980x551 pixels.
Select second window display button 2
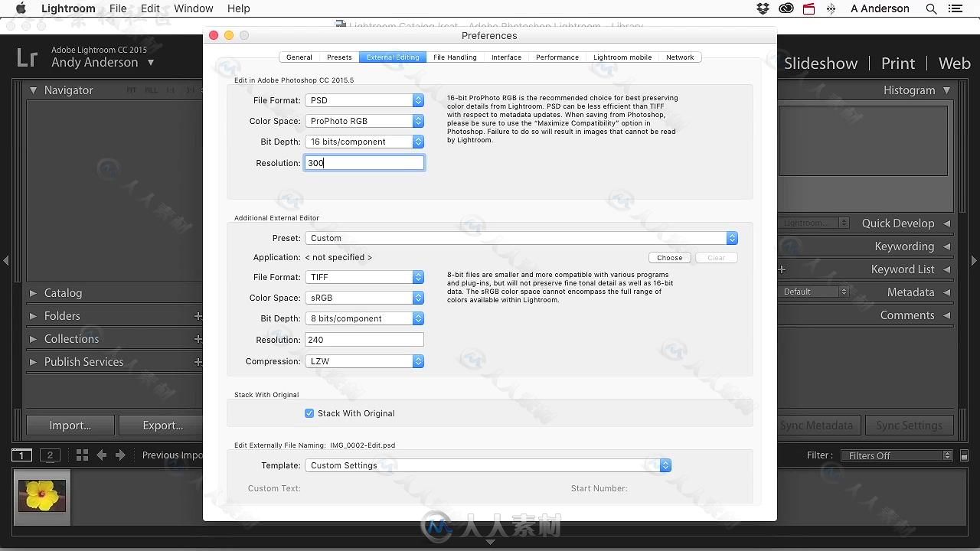[50, 455]
